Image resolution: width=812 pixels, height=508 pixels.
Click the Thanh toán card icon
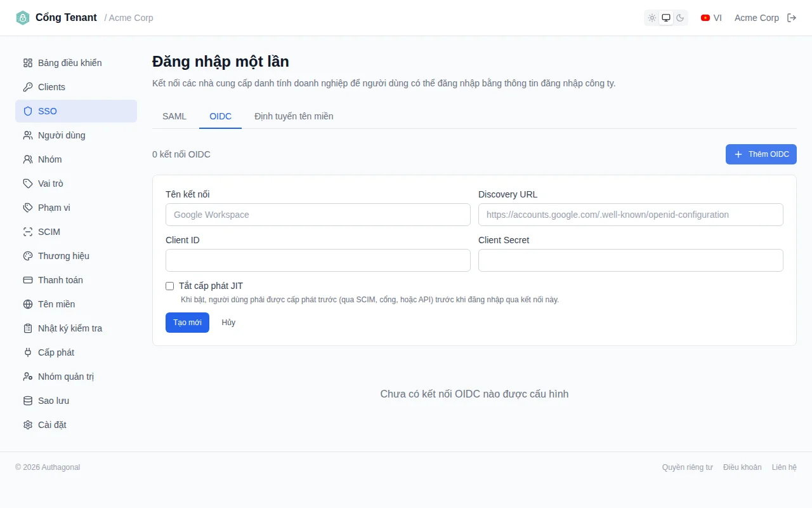point(28,280)
